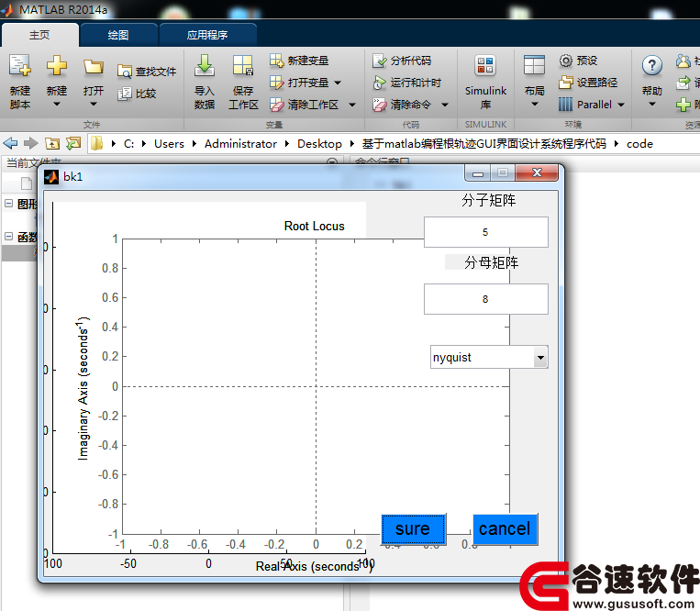This screenshot has height=611, width=700.
Task: Collapse the first (图形) tree section
Action: tap(8, 204)
